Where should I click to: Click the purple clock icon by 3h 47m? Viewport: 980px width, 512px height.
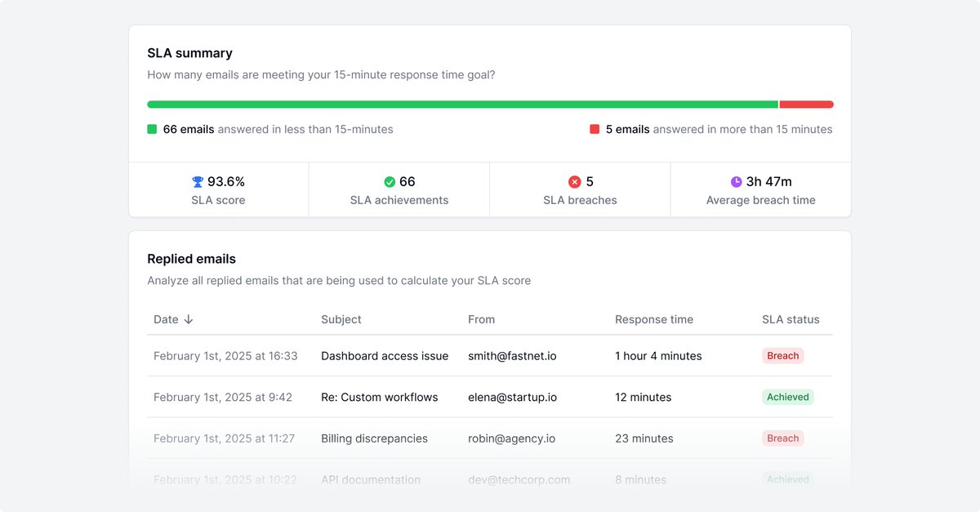pyautogui.click(x=736, y=182)
